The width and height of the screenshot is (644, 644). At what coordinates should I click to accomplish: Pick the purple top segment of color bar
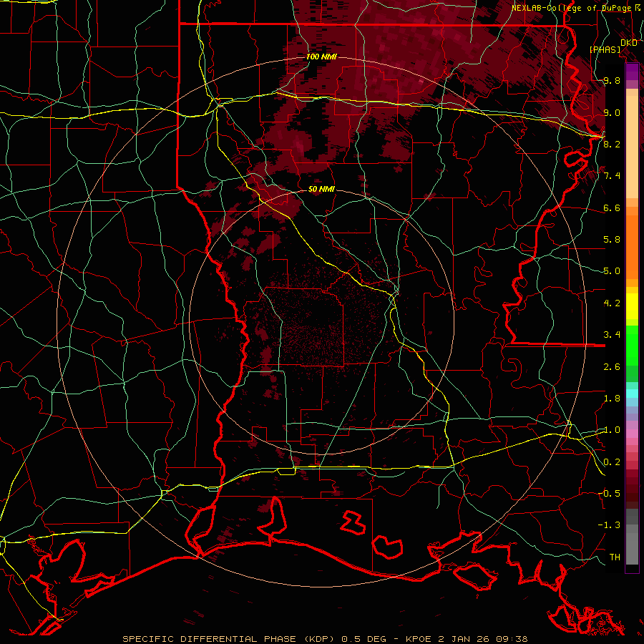click(632, 72)
